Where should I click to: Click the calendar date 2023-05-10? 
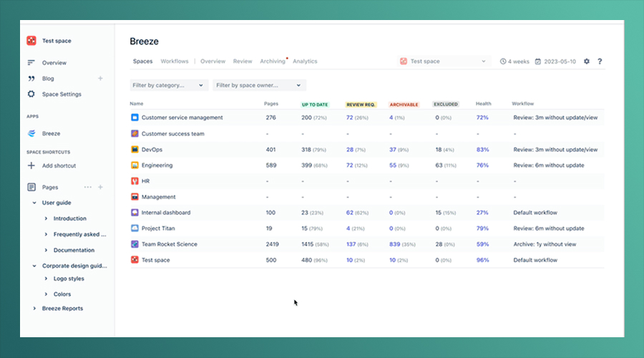coord(555,62)
